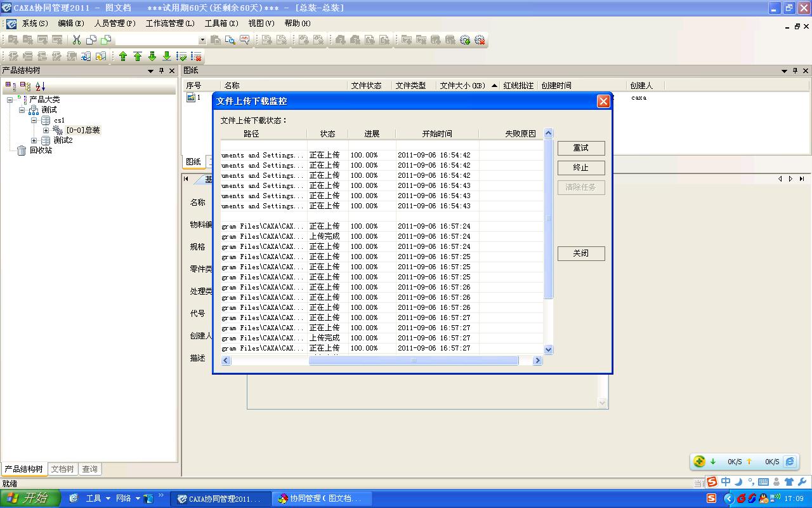
Task: Click the green plus 360 floating icon
Action: point(699,462)
